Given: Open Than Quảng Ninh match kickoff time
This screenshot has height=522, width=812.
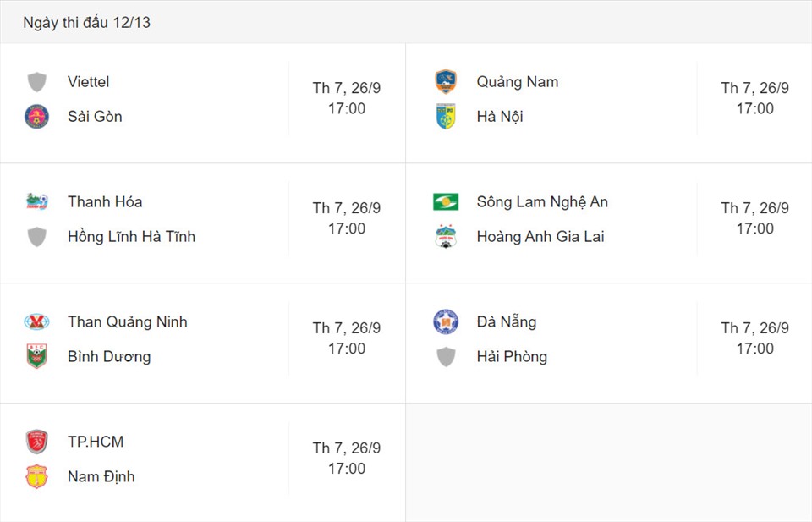Looking at the screenshot, I should tap(347, 338).
